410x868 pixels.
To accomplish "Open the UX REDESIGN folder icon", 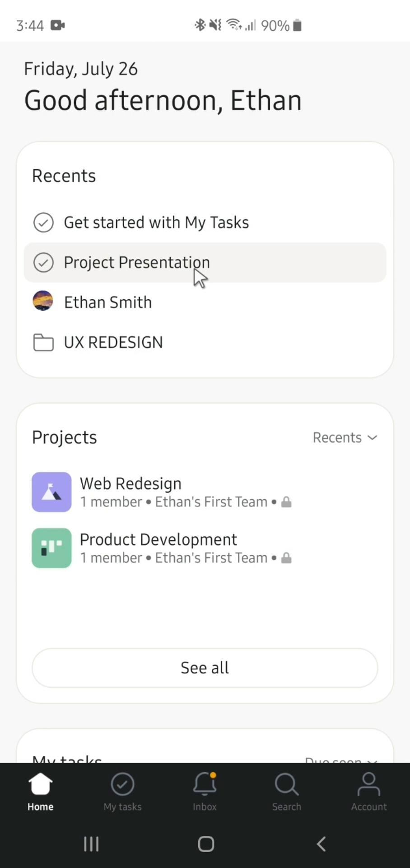I will pos(43,343).
